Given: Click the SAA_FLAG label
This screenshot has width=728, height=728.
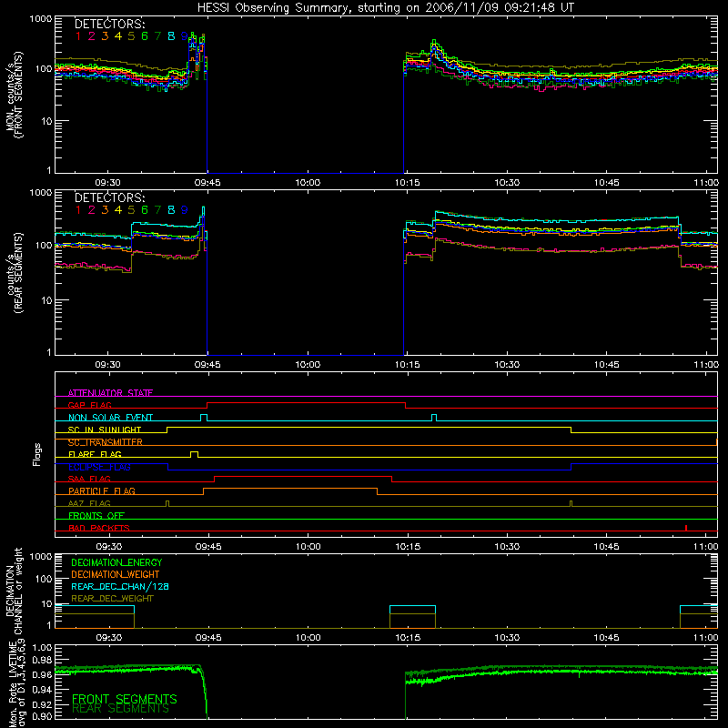Looking at the screenshot, I should pos(89,479).
